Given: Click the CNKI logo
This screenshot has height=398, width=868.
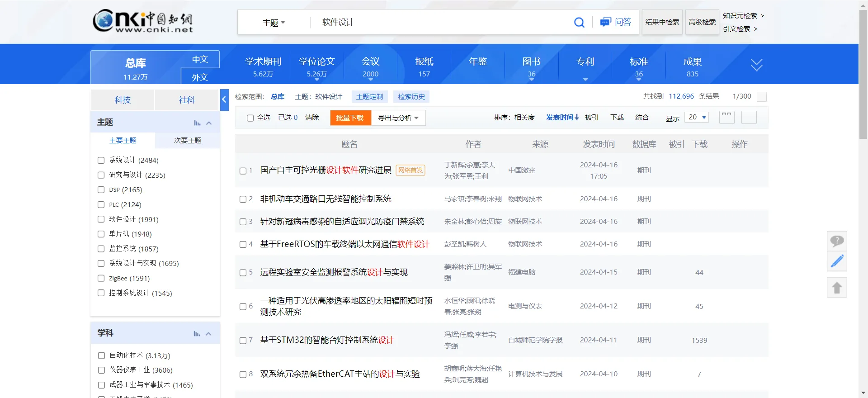Looking at the screenshot, I should pyautogui.click(x=143, y=21).
